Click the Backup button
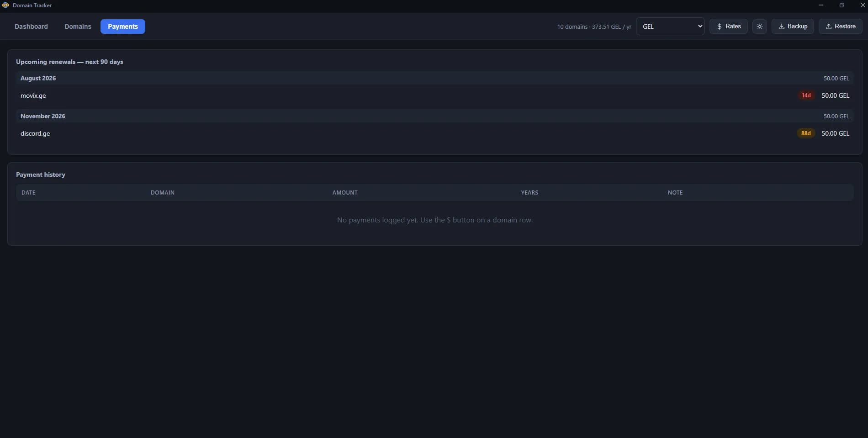 pyautogui.click(x=793, y=26)
